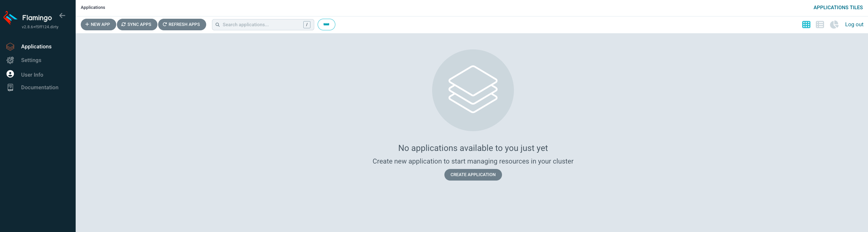Click the Flamingo logo icon
This screenshot has width=868, height=232.
coord(10,18)
